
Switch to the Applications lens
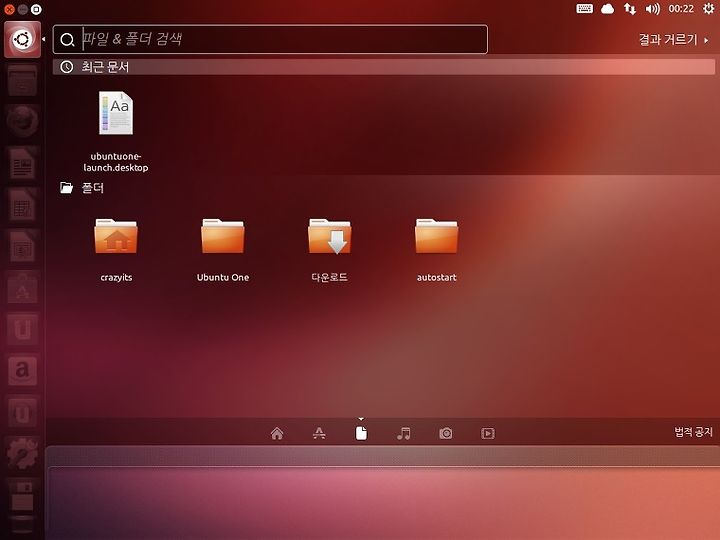[x=319, y=433]
